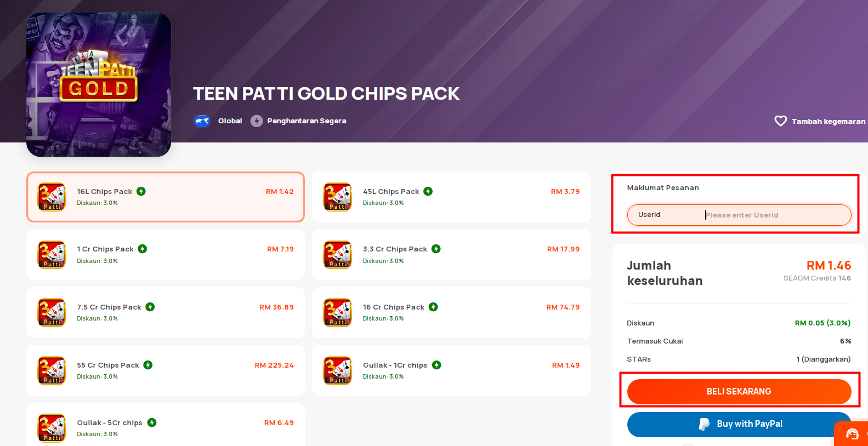This screenshot has width=868, height=446.
Task: Select the Gullak - 1Cr chips option
Action: click(x=451, y=370)
